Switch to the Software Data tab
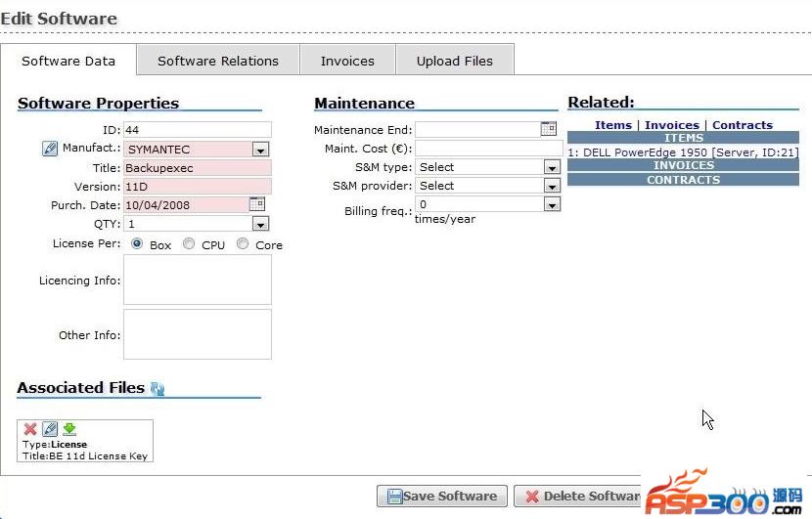Image resolution: width=812 pixels, height=519 pixels. [68, 61]
